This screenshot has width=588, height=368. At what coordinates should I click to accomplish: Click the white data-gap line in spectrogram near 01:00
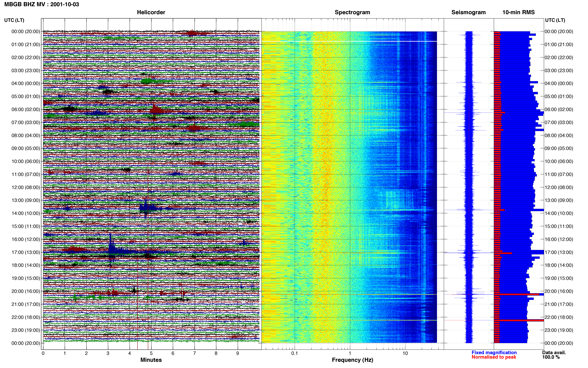coord(349,41)
